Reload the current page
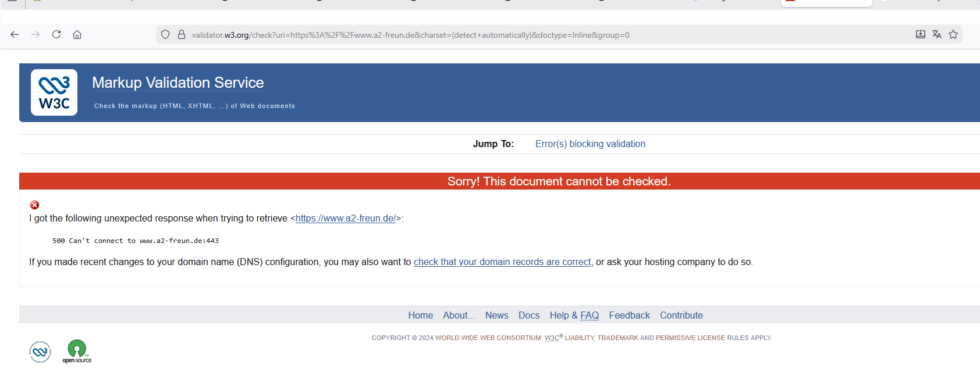980x379 pixels. pyautogui.click(x=56, y=35)
